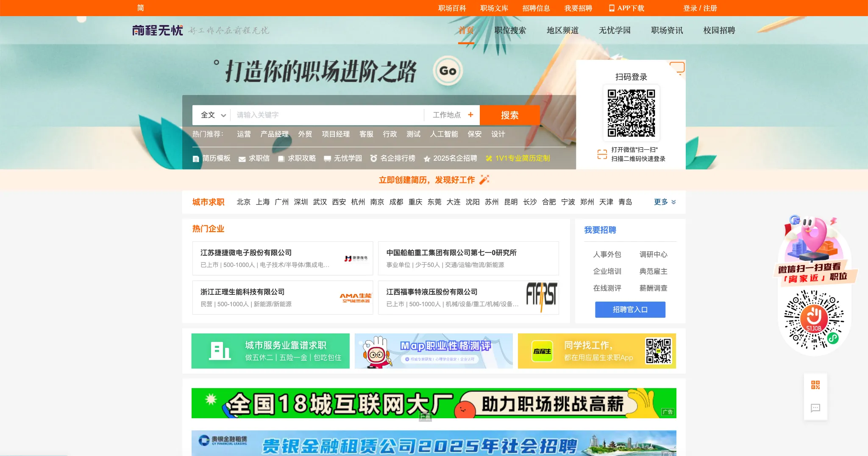Click 登录 / 注册 link

pos(700,8)
